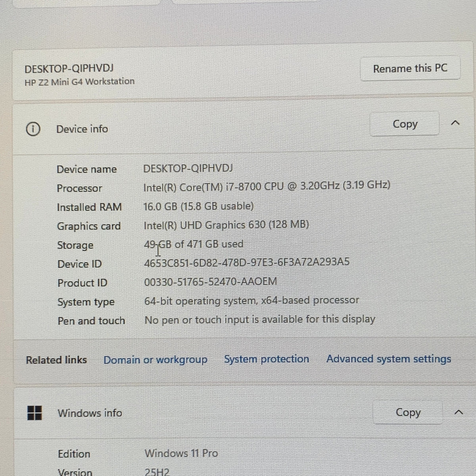Click the Processor label
This screenshot has height=476, width=476.
tap(79, 188)
